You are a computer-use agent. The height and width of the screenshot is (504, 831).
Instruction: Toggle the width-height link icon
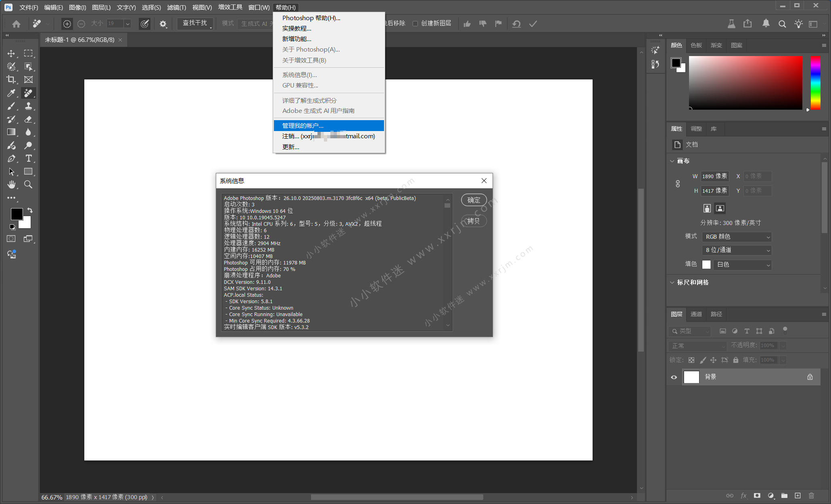(678, 184)
